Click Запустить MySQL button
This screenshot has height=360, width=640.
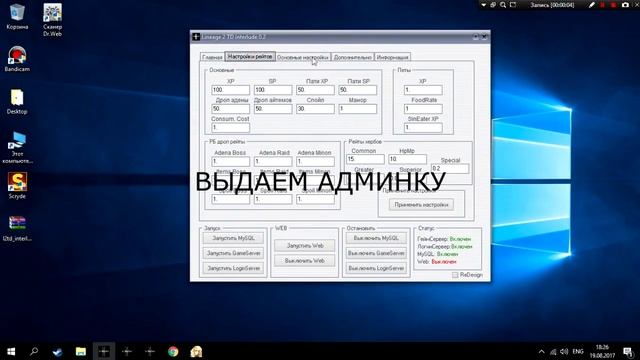coord(233,238)
